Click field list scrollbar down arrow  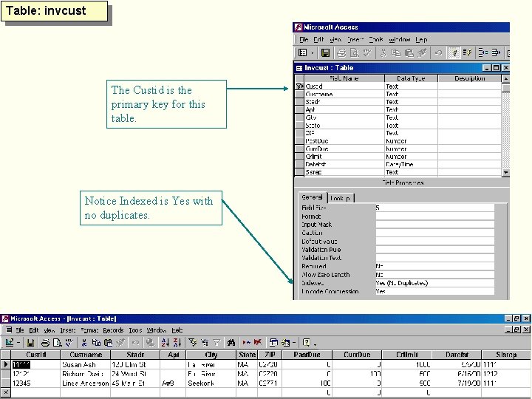pyautogui.click(x=505, y=172)
